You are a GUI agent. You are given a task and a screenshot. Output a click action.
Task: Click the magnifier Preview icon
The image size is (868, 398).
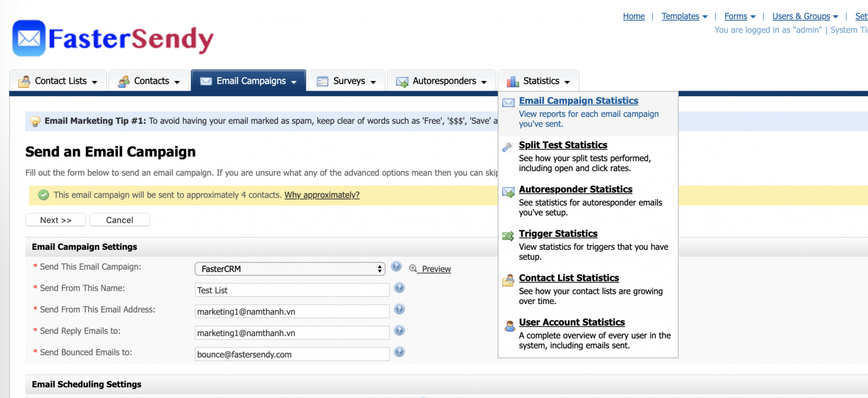point(413,268)
